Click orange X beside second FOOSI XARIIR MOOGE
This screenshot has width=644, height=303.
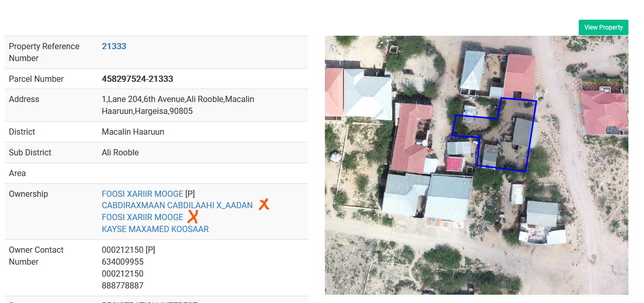pos(193,217)
